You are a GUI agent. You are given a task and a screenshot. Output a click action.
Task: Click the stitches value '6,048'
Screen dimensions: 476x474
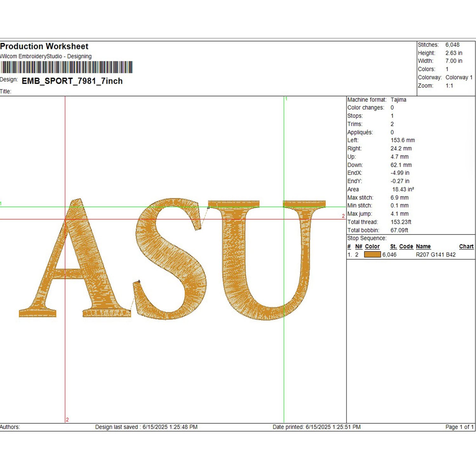[x=452, y=45]
